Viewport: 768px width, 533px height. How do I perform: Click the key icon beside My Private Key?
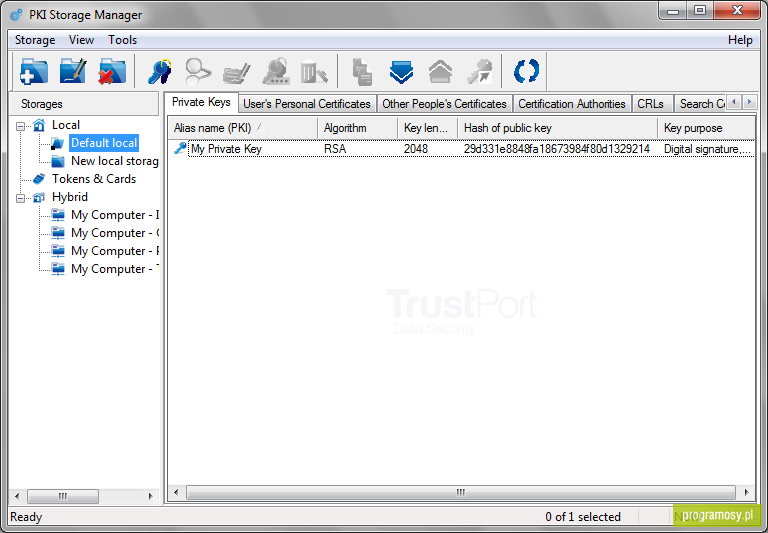(x=180, y=148)
